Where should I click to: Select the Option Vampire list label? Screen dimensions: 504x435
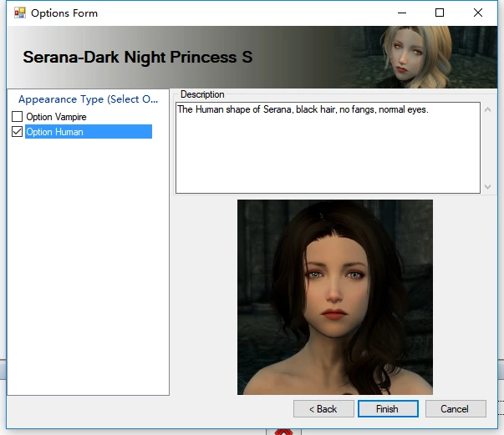[x=56, y=117]
